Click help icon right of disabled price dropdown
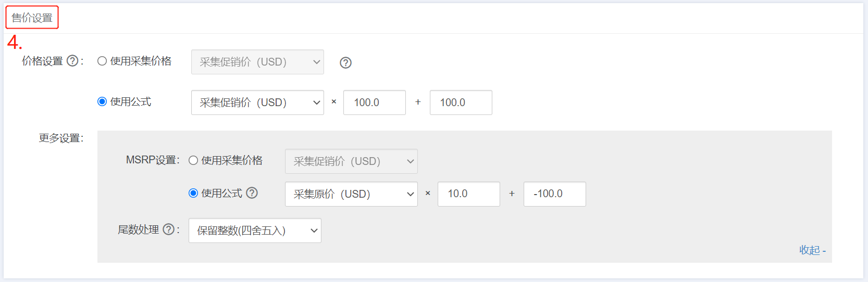The image size is (868, 282). click(x=345, y=62)
